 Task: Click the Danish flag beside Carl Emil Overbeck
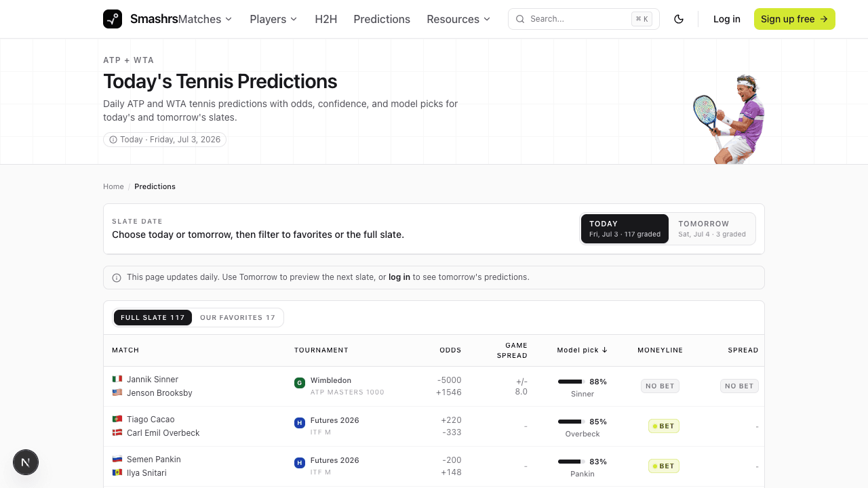[x=117, y=432]
